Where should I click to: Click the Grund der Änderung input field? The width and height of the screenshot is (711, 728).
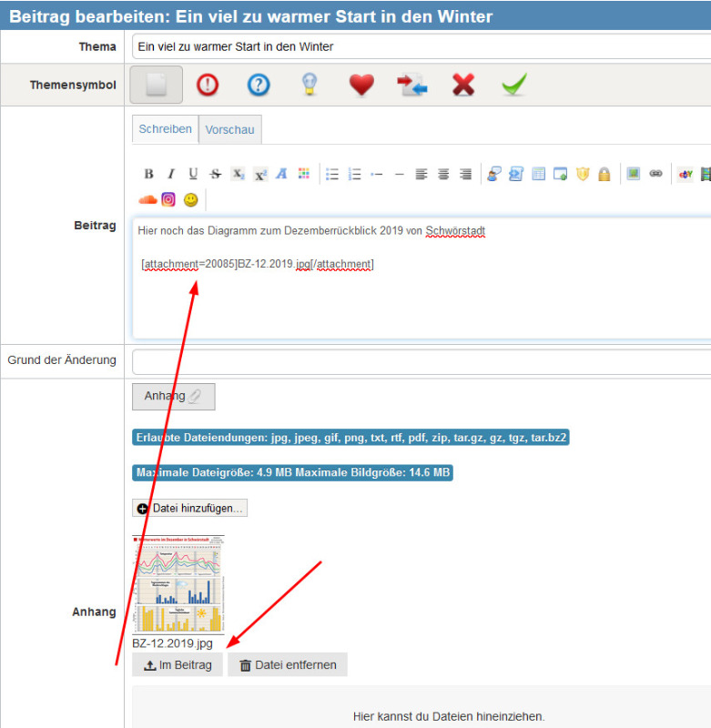(421, 361)
